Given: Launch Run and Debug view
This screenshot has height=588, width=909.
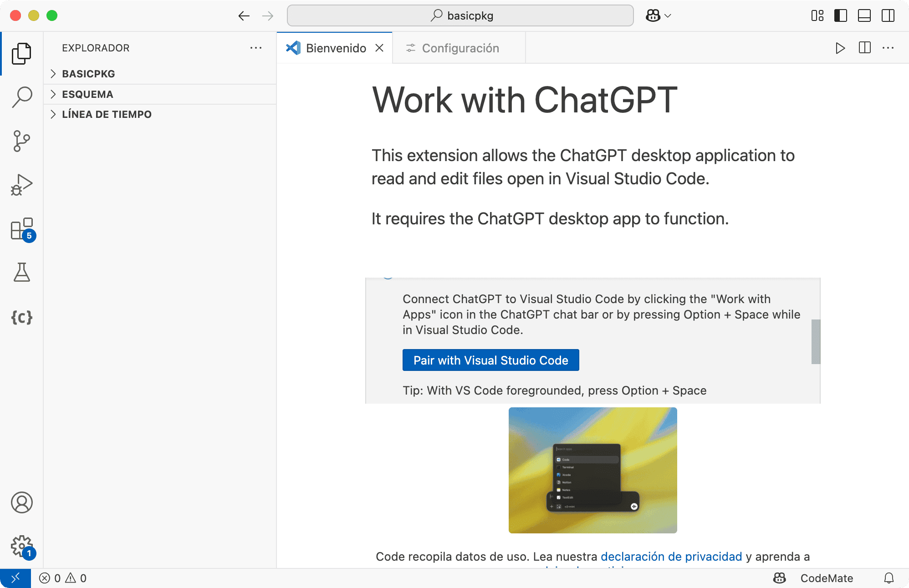Looking at the screenshot, I should pos(21,184).
